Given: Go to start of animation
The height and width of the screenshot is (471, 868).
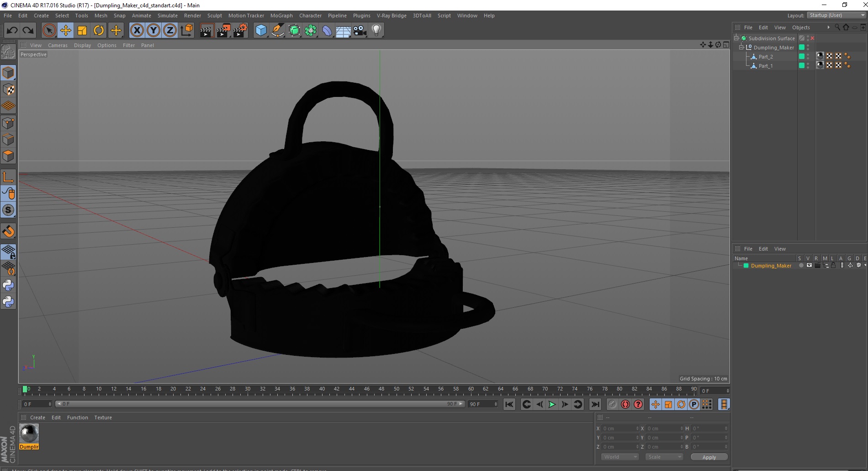Looking at the screenshot, I should [509, 404].
